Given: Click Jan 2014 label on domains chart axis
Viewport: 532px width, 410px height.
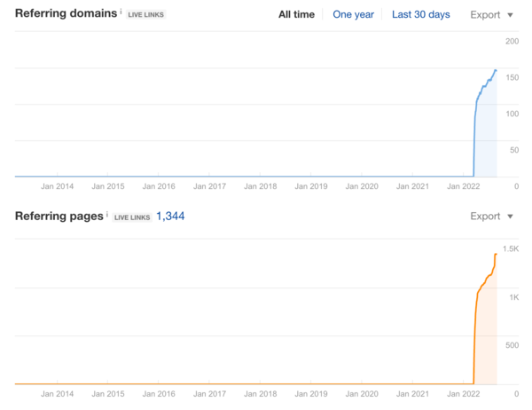Looking at the screenshot, I should tap(57, 186).
